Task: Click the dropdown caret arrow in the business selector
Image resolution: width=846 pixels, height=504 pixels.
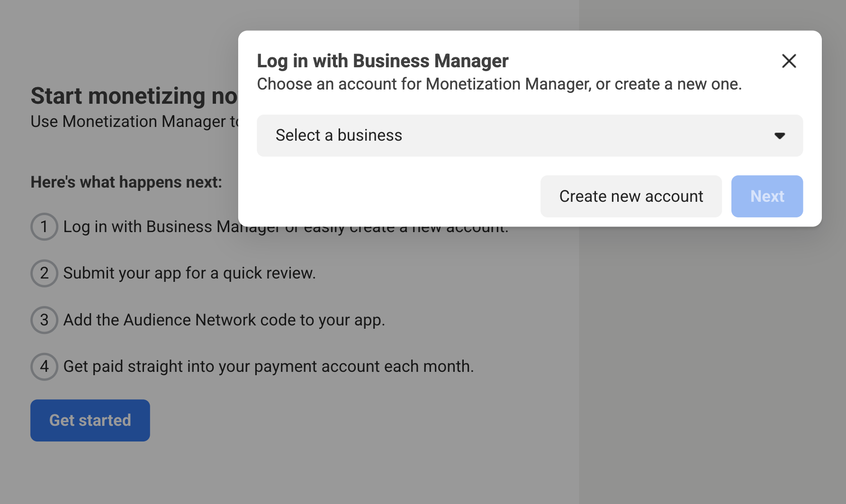Action: (779, 136)
